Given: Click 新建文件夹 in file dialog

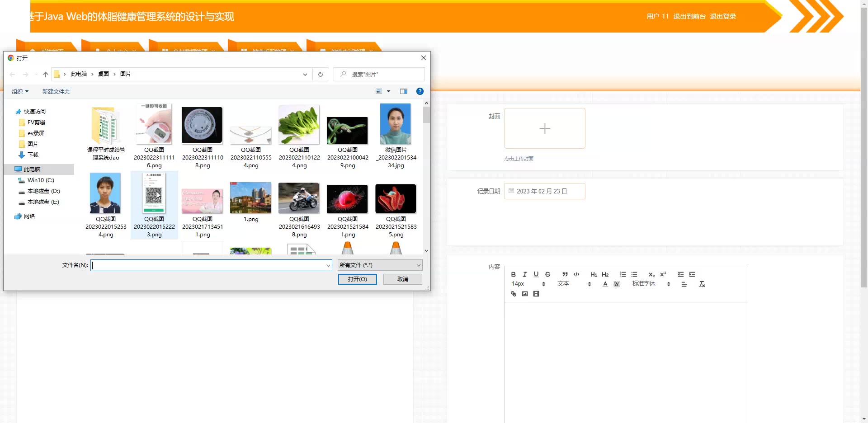Looking at the screenshot, I should coord(56,91).
